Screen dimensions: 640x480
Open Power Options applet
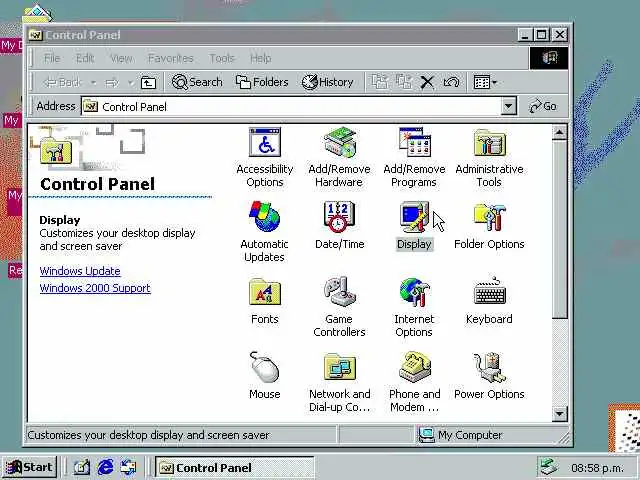489,376
